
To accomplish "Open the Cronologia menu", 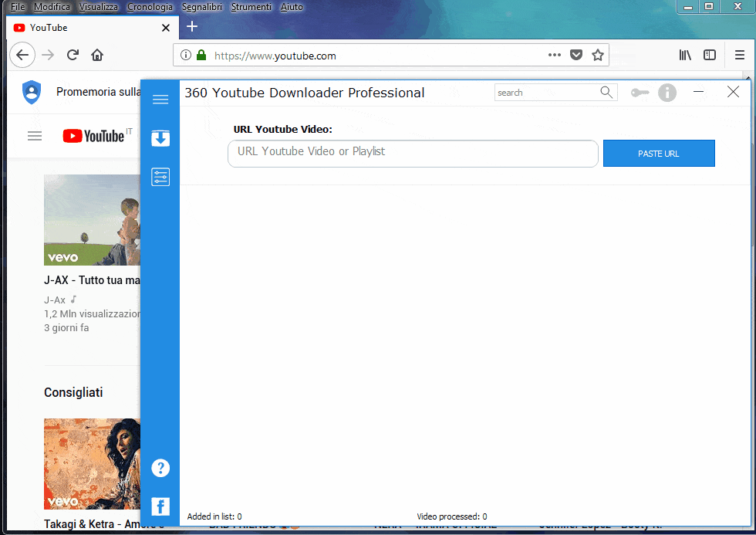I will click(150, 7).
